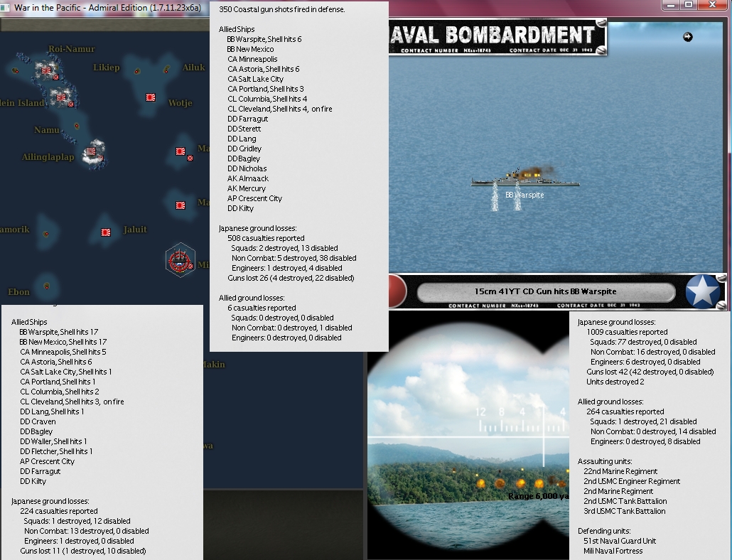This screenshot has height=560, width=732.
Task: Click the 'DD Nicholas' entry
Action: point(247,169)
